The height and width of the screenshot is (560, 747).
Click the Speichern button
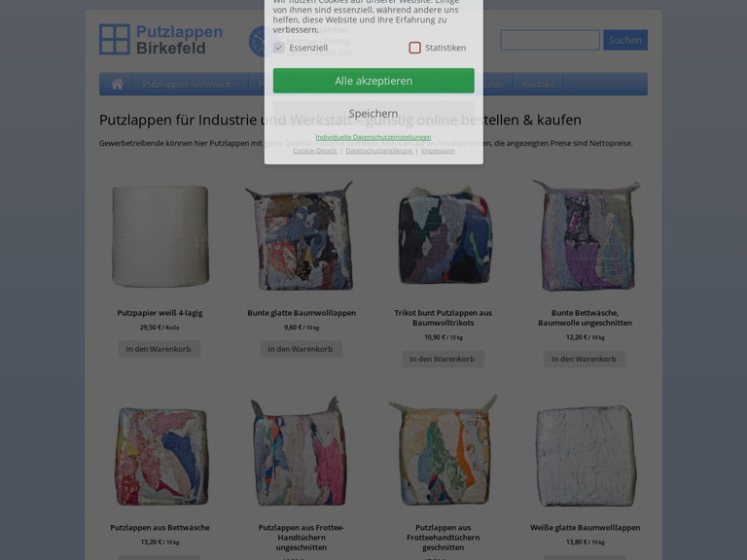pos(373,114)
